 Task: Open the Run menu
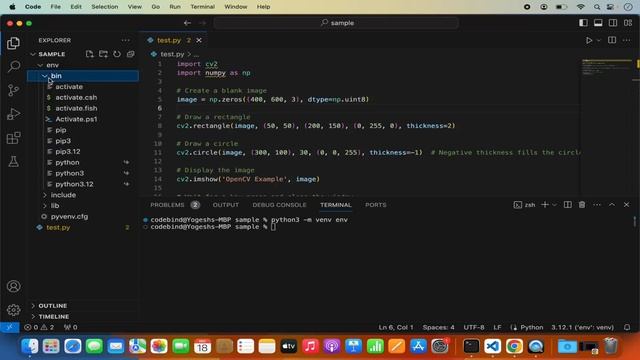click(175, 7)
